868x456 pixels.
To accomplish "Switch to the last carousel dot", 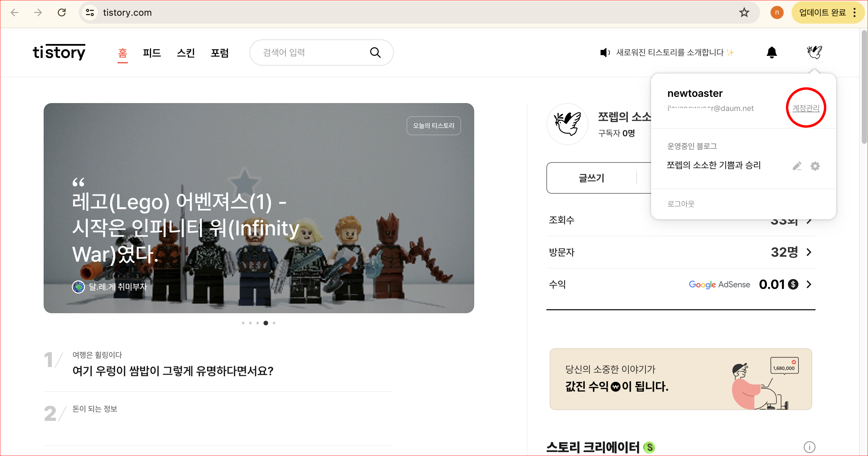I will click(274, 323).
